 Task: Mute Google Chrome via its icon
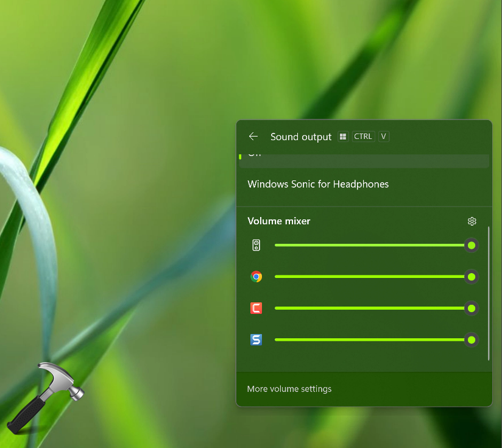tap(256, 277)
